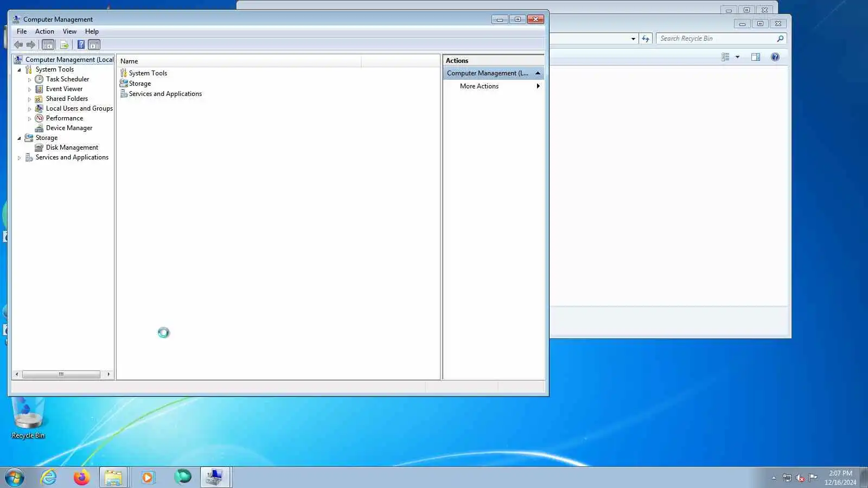Click the green round app icon on taskbar
Viewport: 868px width, 488px height.
click(x=182, y=477)
